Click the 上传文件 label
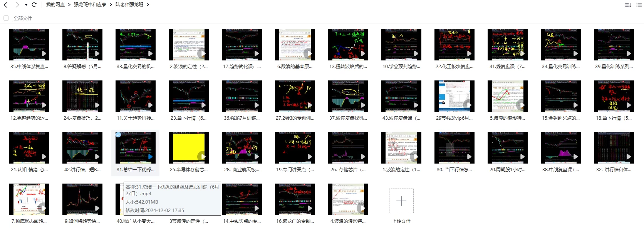Viewport: 644px width, 239px height. point(401,221)
